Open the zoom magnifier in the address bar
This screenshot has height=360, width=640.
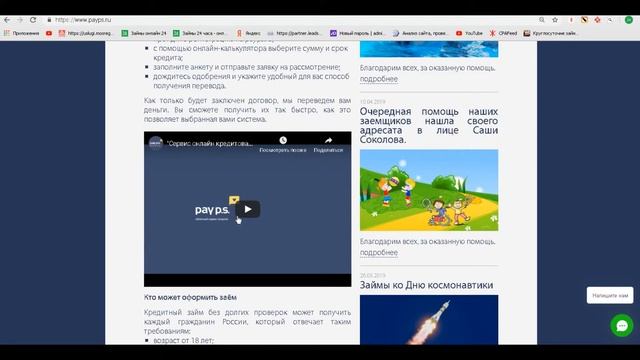[x=542, y=20]
